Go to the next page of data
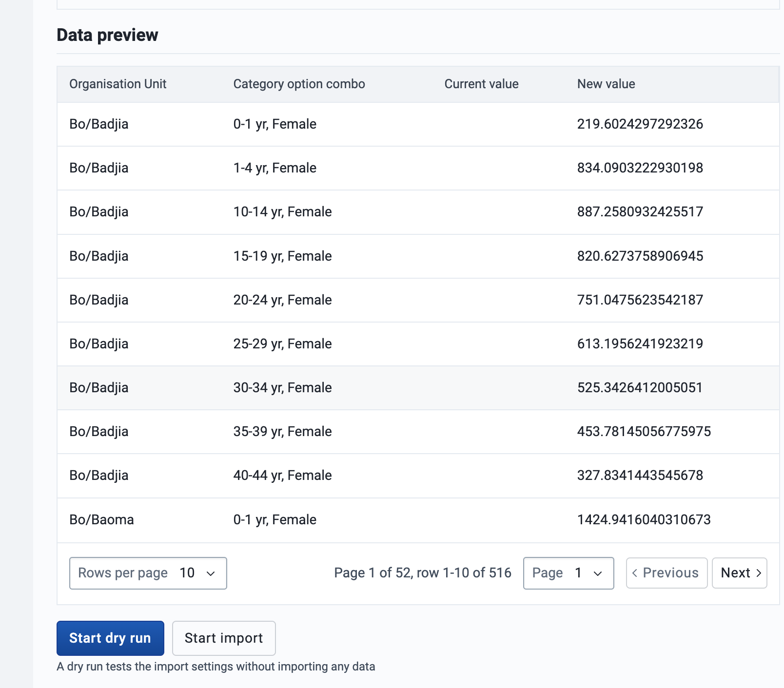The image size is (784, 688). tap(740, 573)
